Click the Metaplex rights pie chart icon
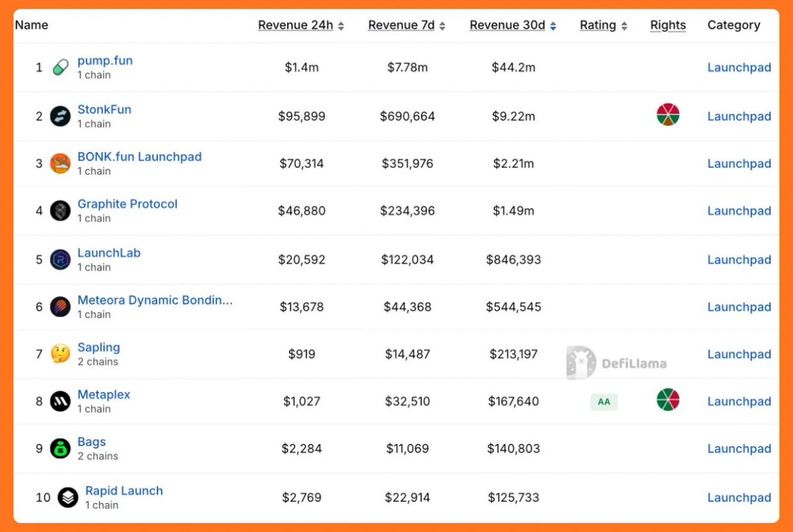793x532 pixels. pos(668,400)
